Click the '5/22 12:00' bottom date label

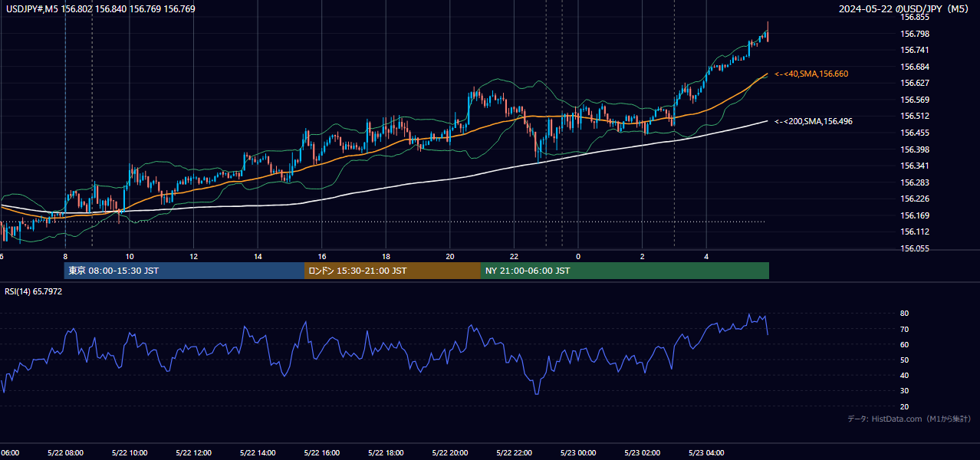(193, 453)
